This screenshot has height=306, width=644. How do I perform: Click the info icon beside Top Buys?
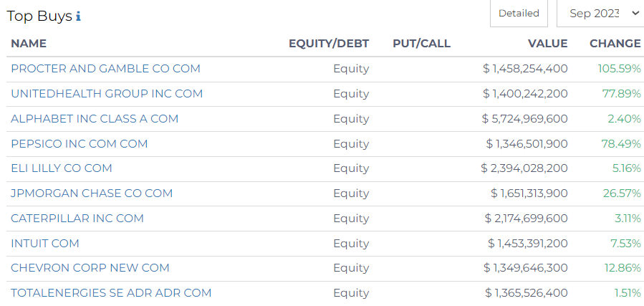pyautogui.click(x=78, y=16)
